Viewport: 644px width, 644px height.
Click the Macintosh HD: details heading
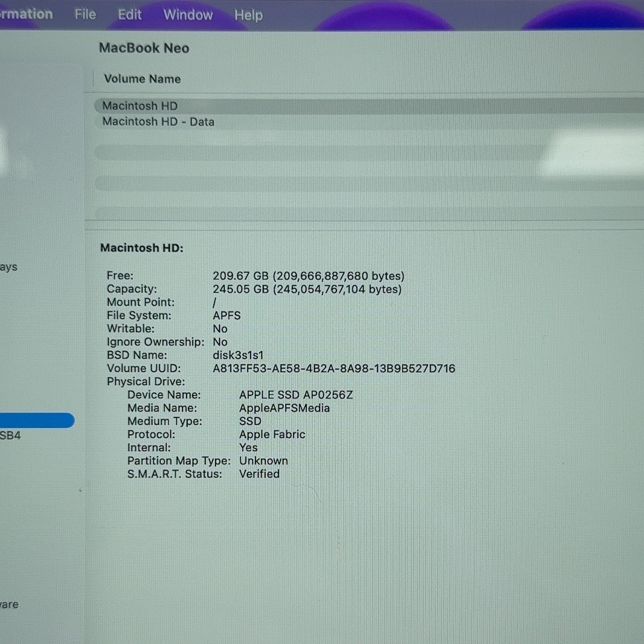[x=142, y=248]
